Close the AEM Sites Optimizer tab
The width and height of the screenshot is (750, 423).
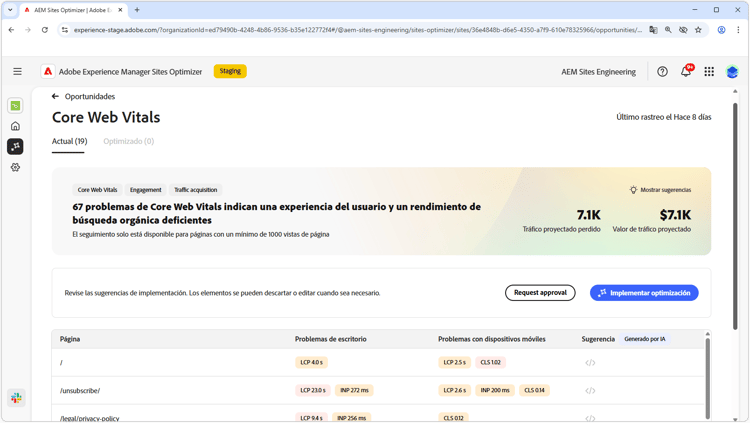[x=121, y=10]
